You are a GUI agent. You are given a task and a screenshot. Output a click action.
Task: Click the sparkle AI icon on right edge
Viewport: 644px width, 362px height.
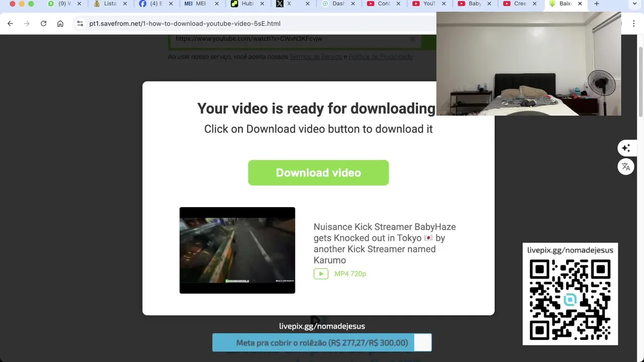(626, 148)
